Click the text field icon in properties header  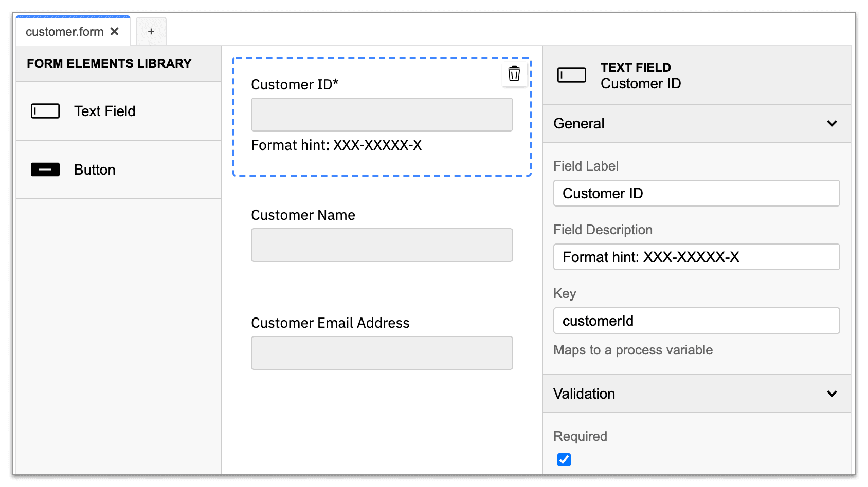[x=572, y=75]
